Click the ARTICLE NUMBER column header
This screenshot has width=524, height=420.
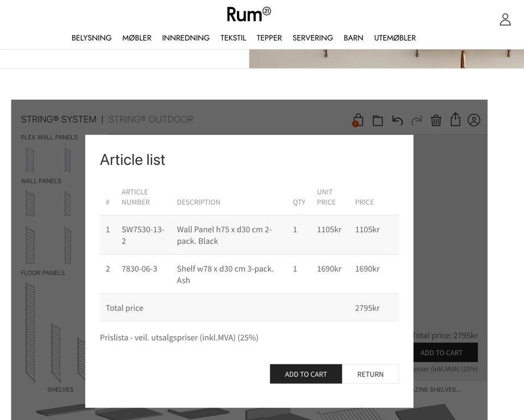coord(135,197)
